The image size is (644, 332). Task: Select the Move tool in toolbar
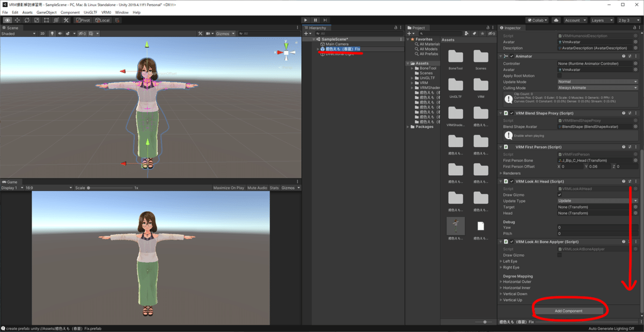point(17,20)
